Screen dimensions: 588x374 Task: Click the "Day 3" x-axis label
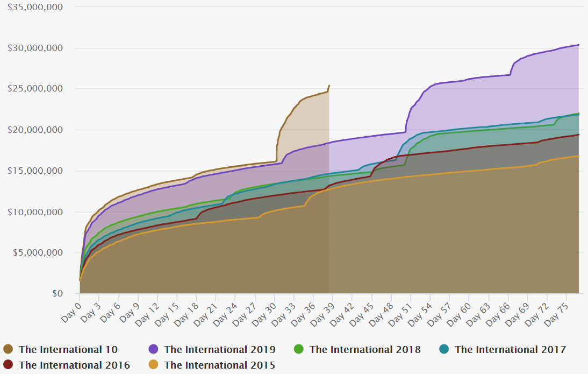91,312
